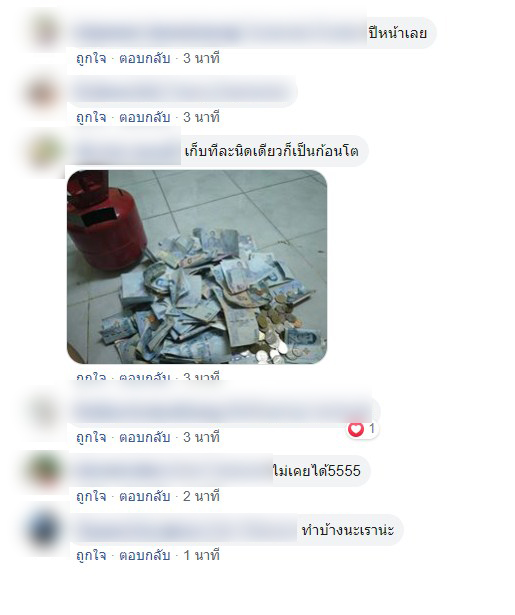Click the heart reaction icon
The width and height of the screenshot is (515, 615).
[x=356, y=429]
